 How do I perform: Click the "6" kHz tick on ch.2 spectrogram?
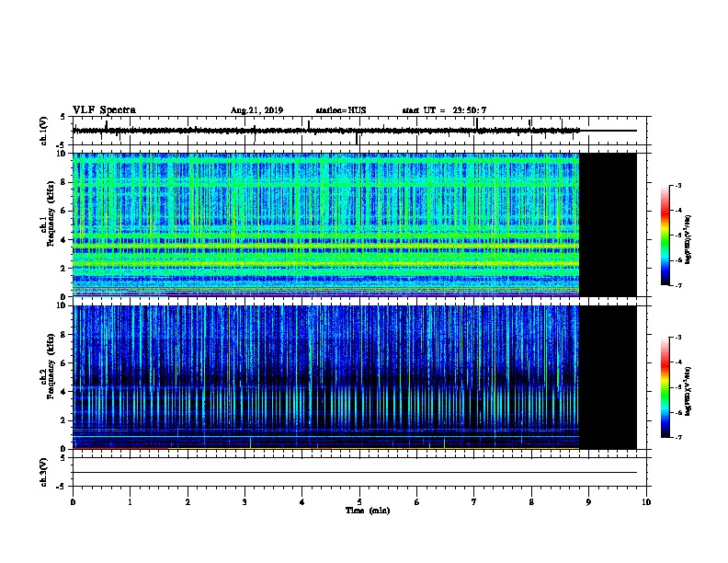(x=63, y=363)
